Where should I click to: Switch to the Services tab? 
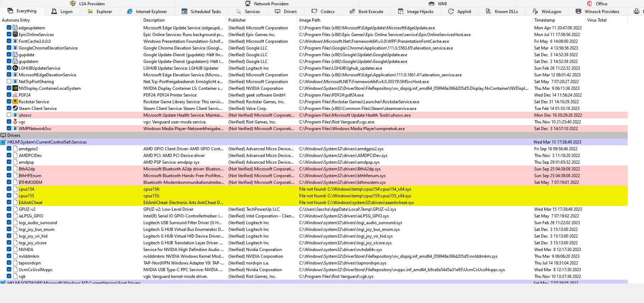(248, 11)
